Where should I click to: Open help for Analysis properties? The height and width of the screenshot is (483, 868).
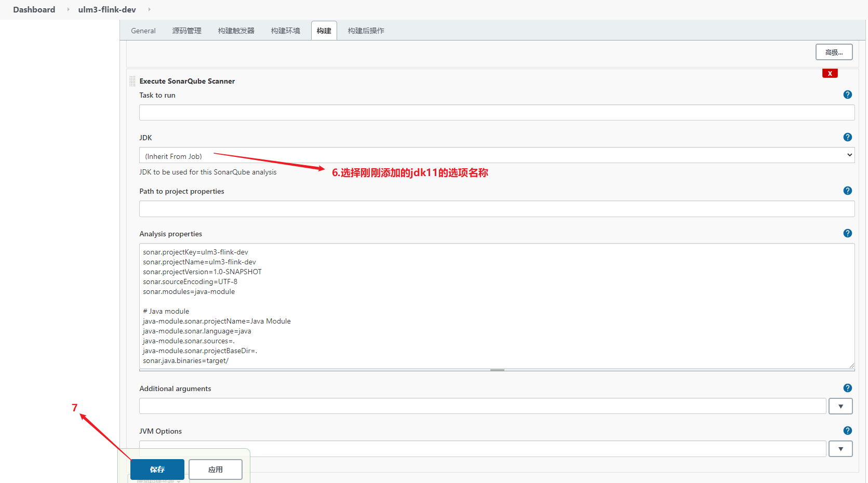[847, 233]
